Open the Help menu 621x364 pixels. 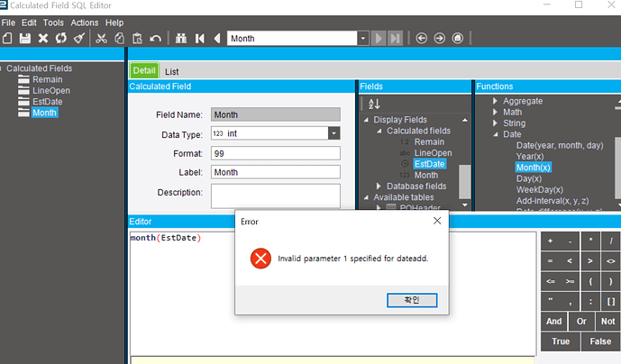click(114, 23)
